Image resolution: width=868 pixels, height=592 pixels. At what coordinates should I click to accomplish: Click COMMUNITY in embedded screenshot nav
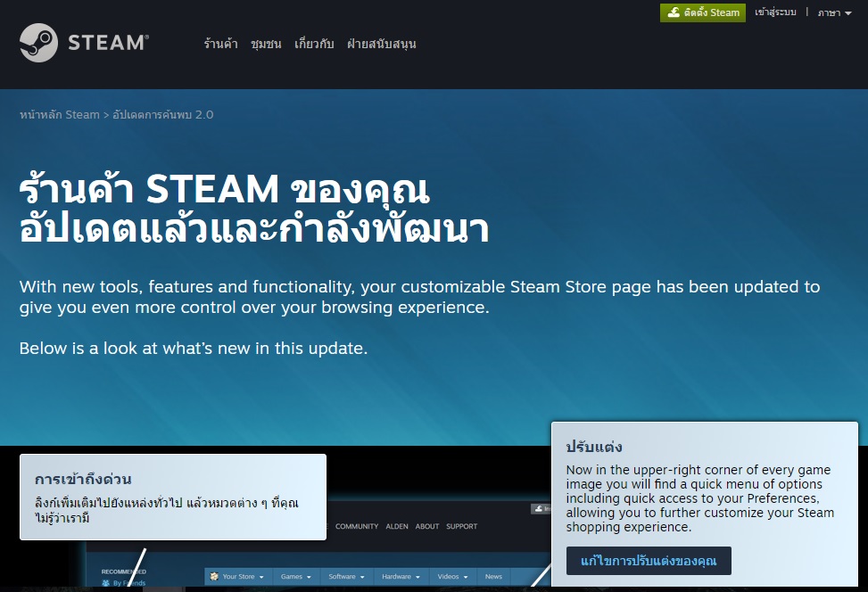pyautogui.click(x=357, y=526)
